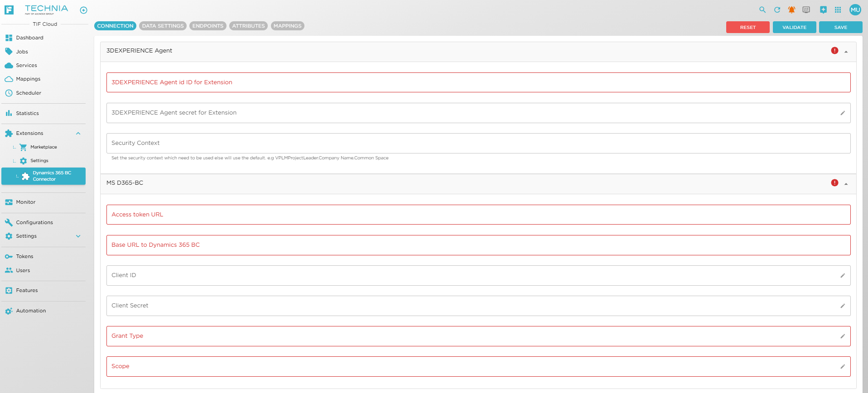This screenshot has width=868, height=393.
Task: Click the edit pencil in Grant Type field
Action: coord(843,336)
